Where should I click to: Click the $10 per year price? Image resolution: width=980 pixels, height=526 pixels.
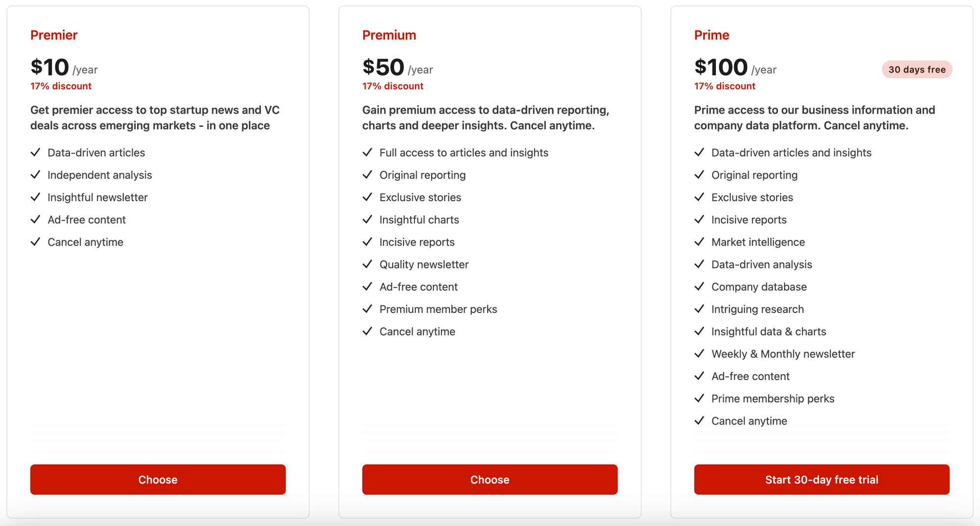click(x=64, y=68)
